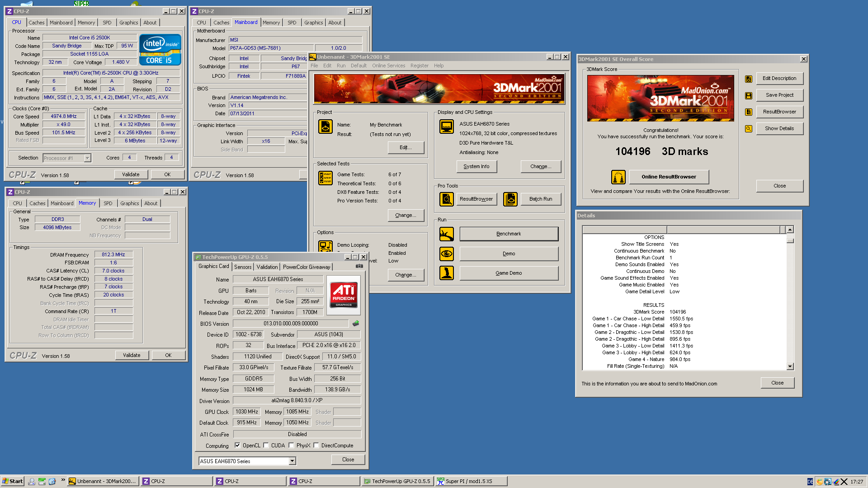The height and width of the screenshot is (488, 868).
Task: Toggle the DirectCompute checkbox in GPU-Z
Action: pyautogui.click(x=316, y=446)
